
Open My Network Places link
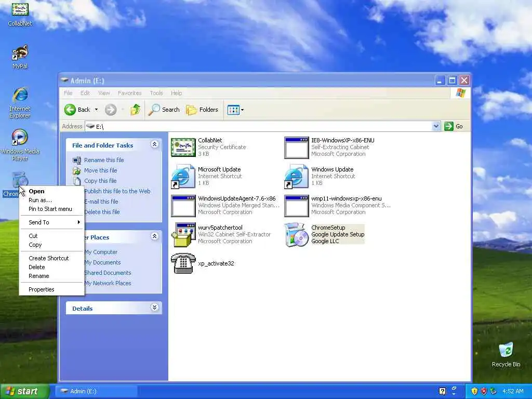(108, 283)
